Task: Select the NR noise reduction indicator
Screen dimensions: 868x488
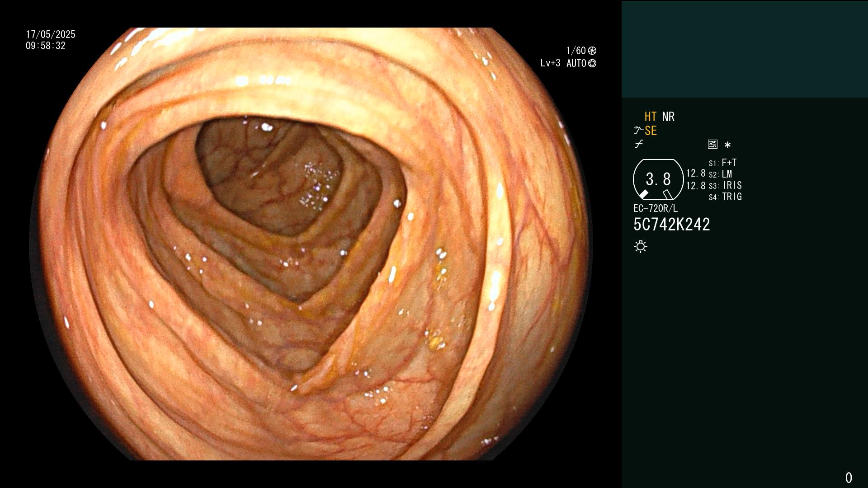Action: 668,117
